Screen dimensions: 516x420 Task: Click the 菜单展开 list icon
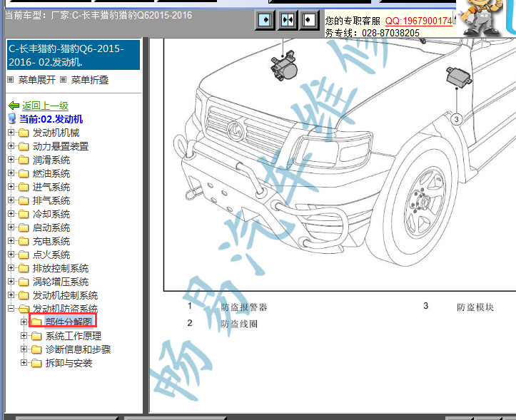11,80
